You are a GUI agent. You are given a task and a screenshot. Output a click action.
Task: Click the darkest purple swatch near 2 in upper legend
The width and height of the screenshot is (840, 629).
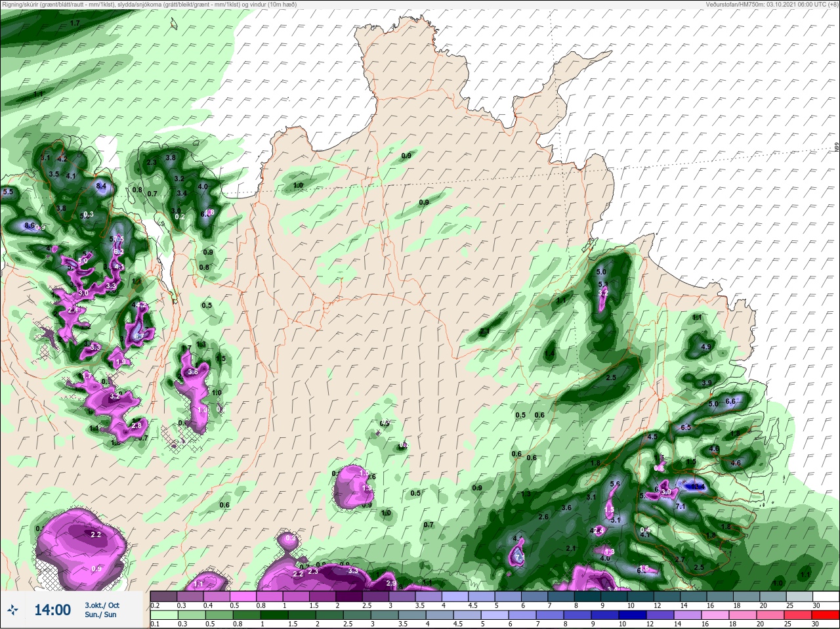click(350, 597)
